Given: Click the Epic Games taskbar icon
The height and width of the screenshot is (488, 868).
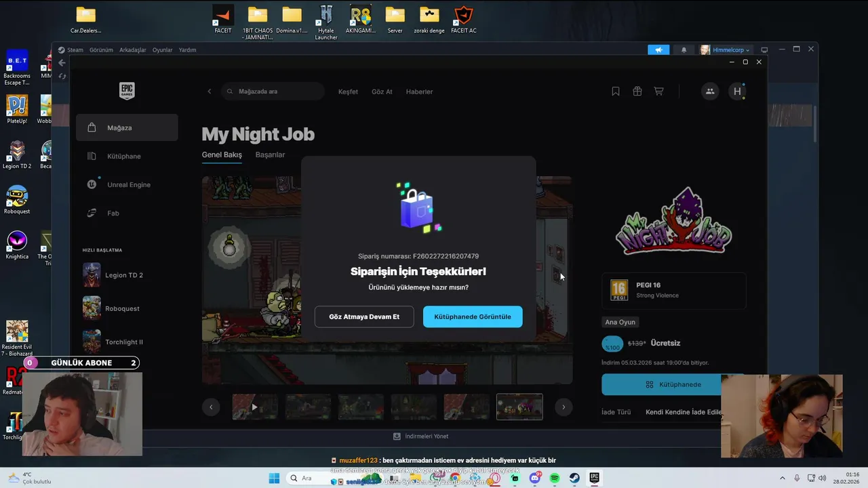Looking at the screenshot, I should (594, 478).
